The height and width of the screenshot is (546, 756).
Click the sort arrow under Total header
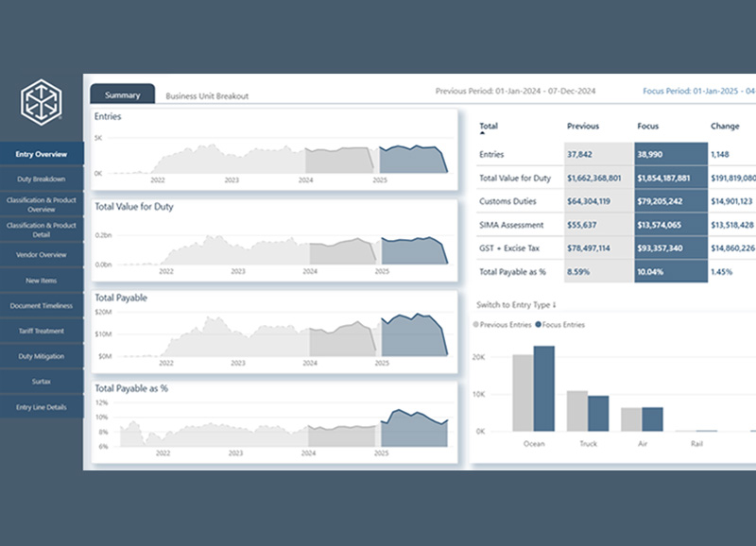[483, 134]
